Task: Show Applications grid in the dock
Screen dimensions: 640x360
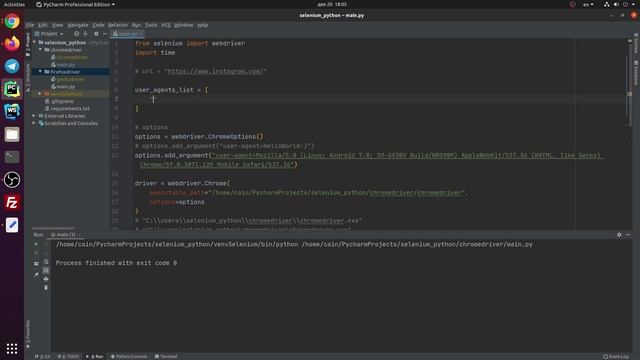Action: pos(12,348)
